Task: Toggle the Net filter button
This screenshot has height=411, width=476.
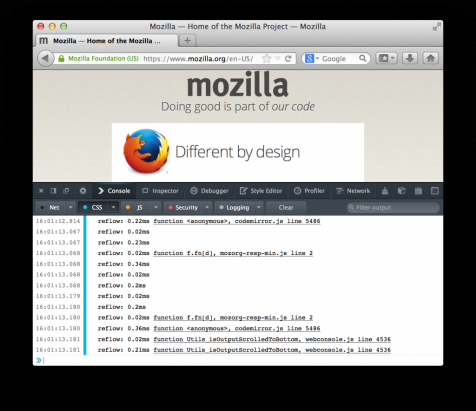Action: pyautogui.click(x=51, y=207)
